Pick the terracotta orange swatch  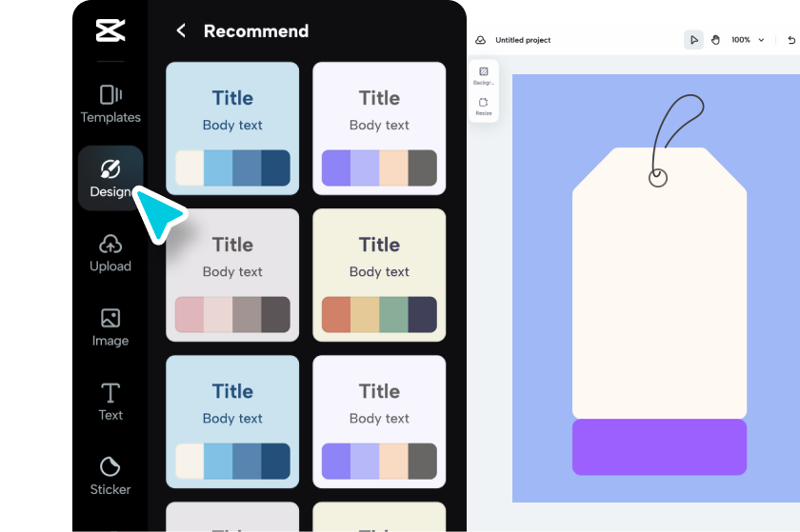[x=336, y=314]
